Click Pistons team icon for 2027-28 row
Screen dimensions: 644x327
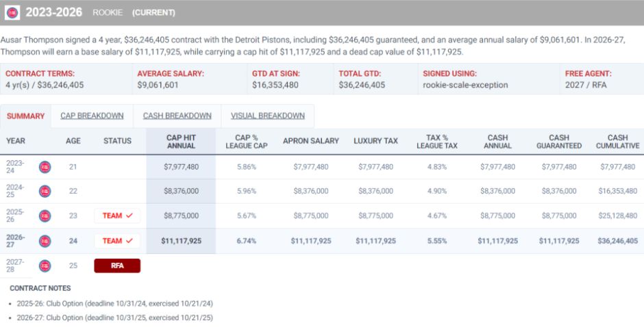45,266
